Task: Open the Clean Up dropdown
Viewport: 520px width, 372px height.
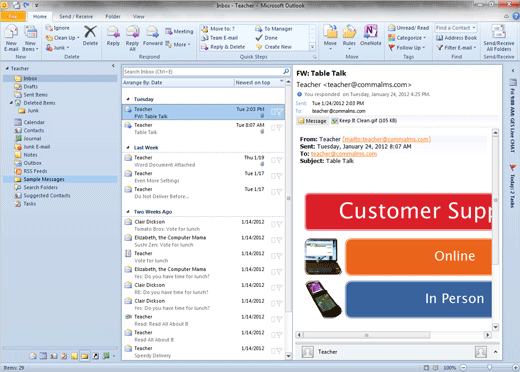Action: coord(63,38)
